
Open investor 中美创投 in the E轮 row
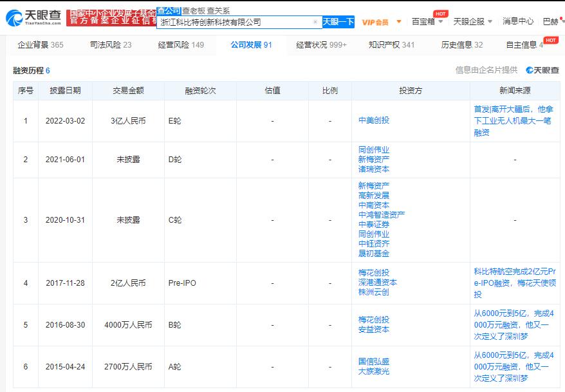coord(374,120)
